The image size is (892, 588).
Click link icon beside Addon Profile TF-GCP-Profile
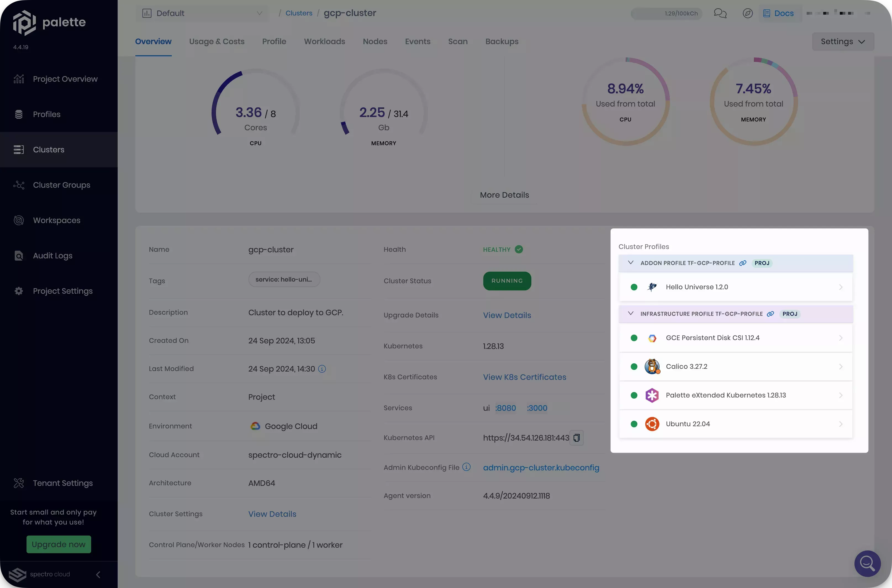742,263
